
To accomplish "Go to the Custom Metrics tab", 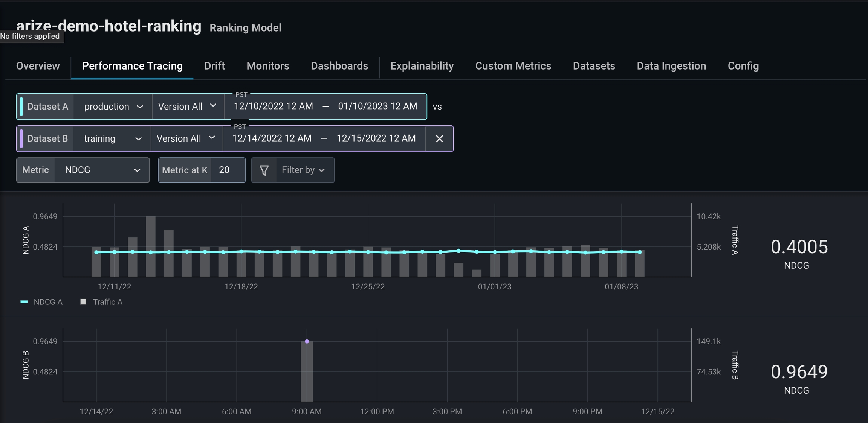I will 513,66.
